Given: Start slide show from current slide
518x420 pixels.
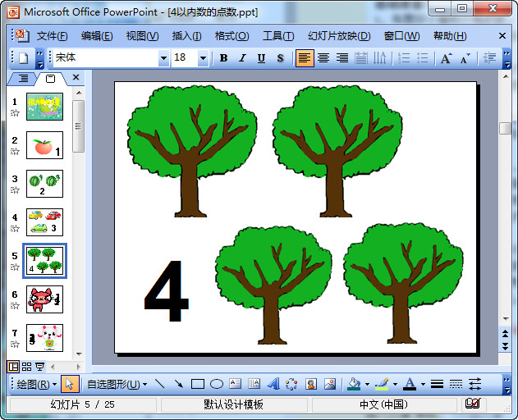Looking at the screenshot, I should click(40, 367).
